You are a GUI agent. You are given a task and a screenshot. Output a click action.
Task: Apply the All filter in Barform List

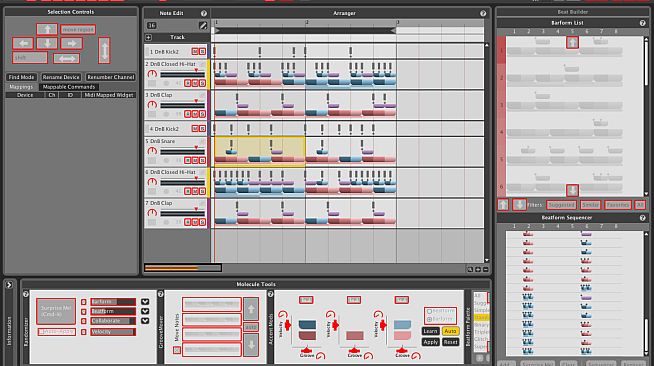click(x=639, y=205)
